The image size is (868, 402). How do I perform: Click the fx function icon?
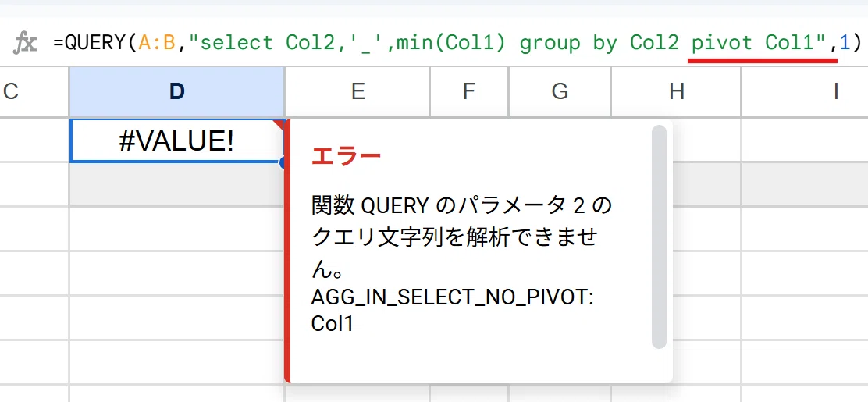(25, 43)
